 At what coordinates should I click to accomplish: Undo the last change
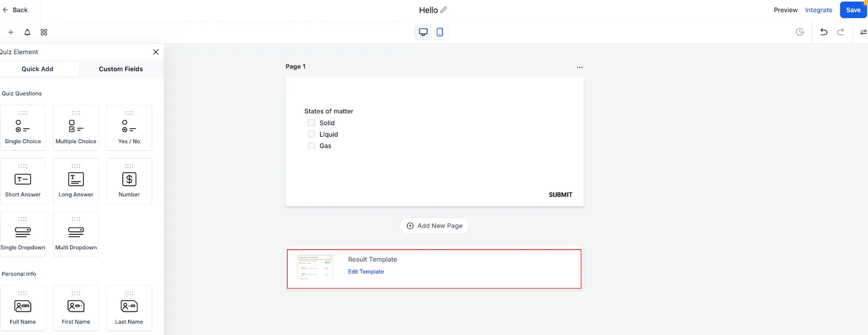coord(824,32)
